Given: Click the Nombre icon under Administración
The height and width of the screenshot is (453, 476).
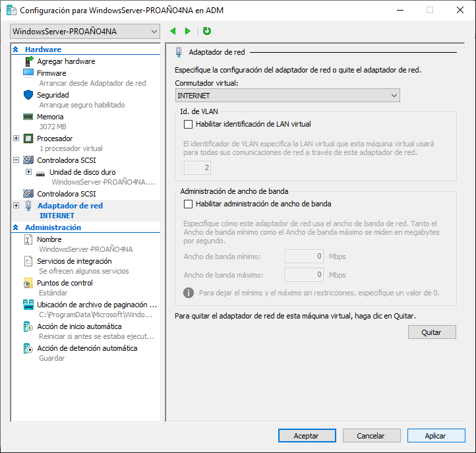Looking at the screenshot, I should [x=28, y=239].
